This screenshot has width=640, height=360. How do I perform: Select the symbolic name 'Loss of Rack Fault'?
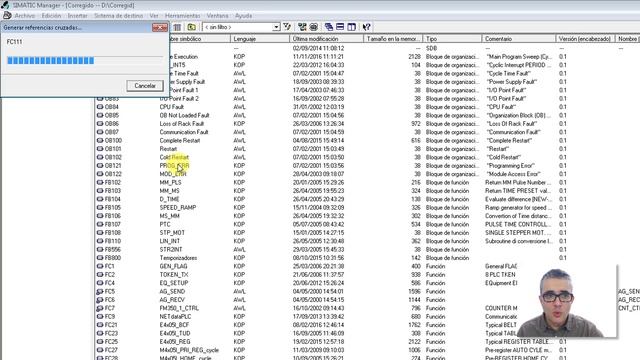(182, 124)
